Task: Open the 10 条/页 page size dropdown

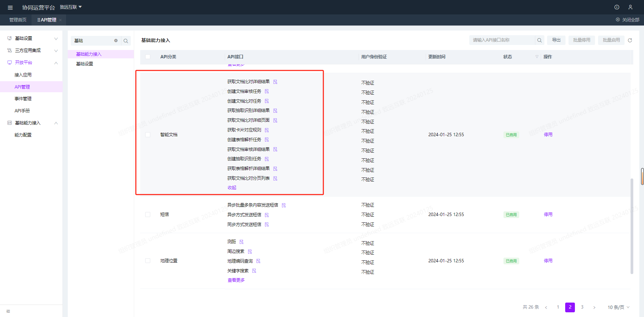Action: click(618, 307)
